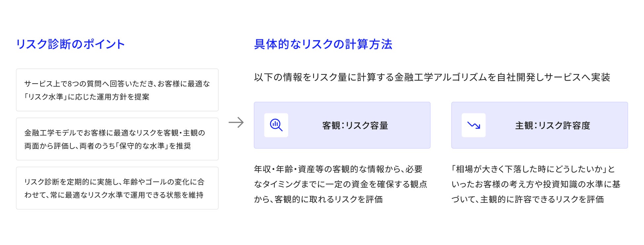Open the card about 定期的に実施 risk diagnosis

117,188
